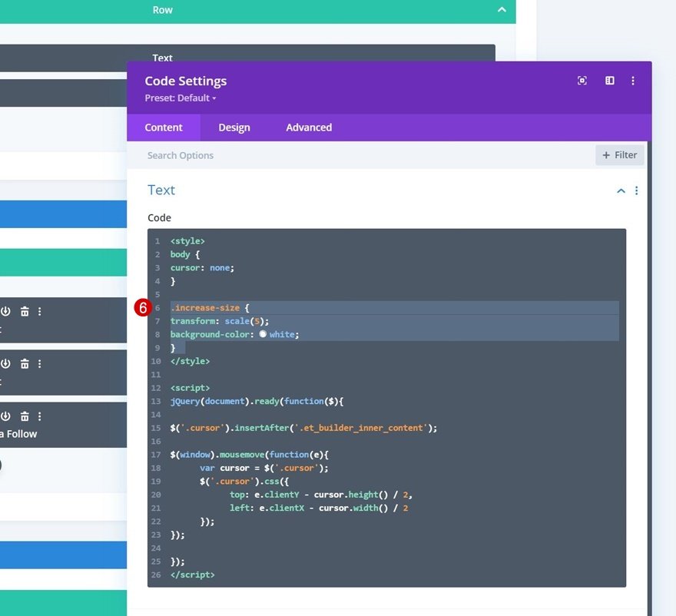Collapse the Row bar with chevron
The height and width of the screenshot is (616, 676).
click(x=502, y=9)
